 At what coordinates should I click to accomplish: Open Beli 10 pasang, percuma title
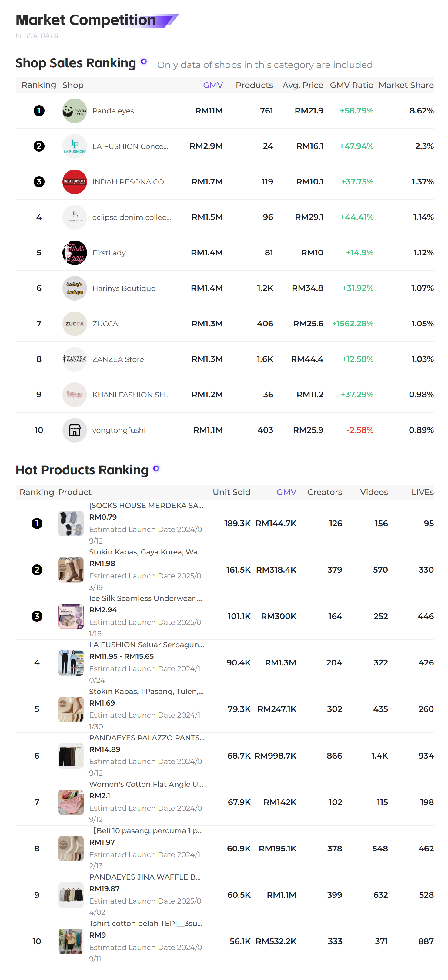pos(146,830)
